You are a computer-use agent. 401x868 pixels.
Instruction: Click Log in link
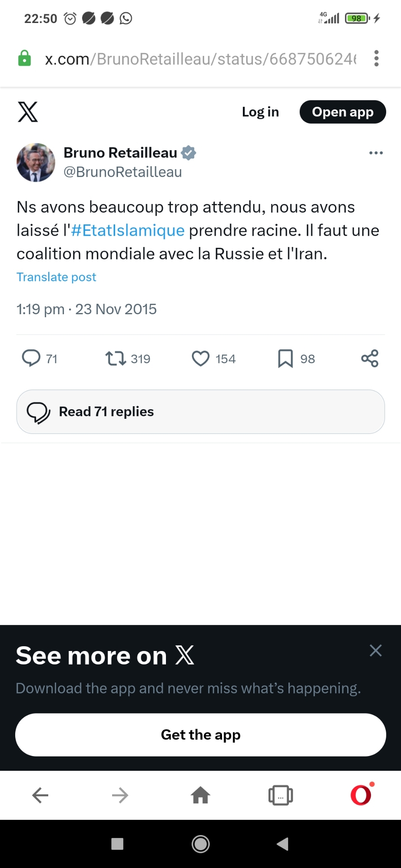tap(260, 112)
